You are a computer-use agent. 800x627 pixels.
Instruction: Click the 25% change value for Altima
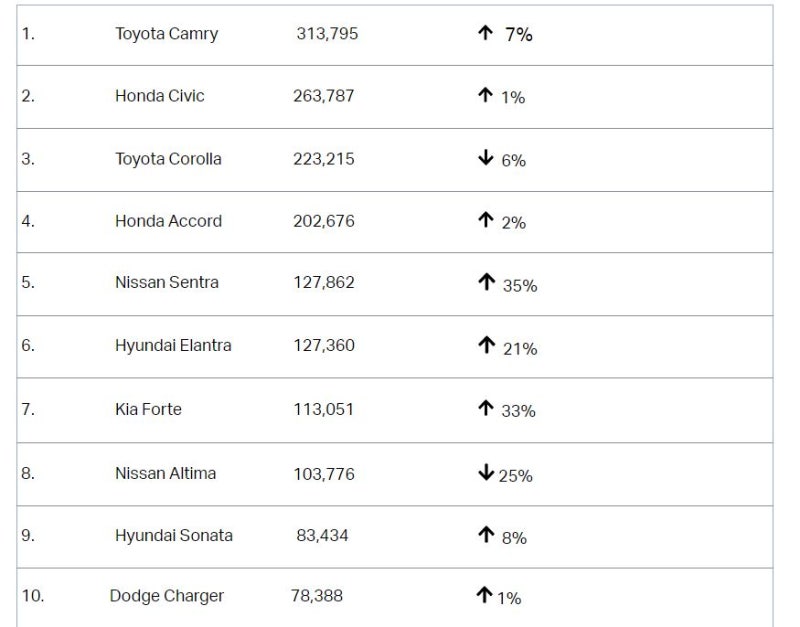tap(515, 476)
